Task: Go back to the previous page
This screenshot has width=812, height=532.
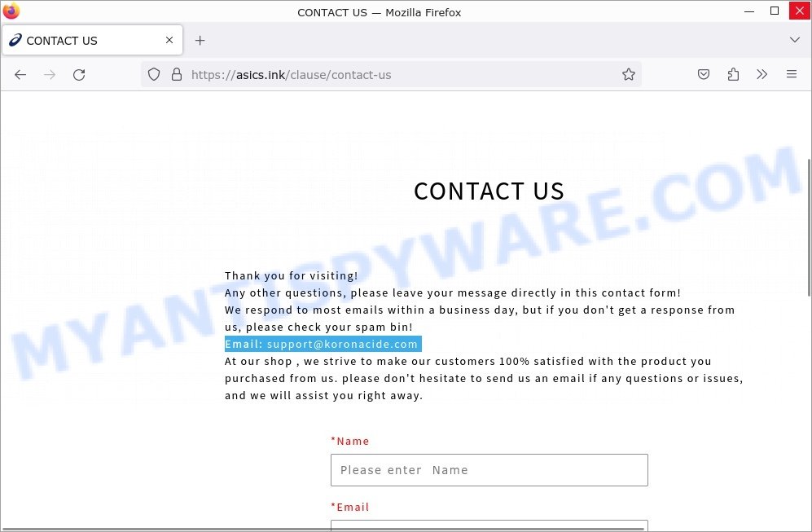Action: click(x=20, y=75)
